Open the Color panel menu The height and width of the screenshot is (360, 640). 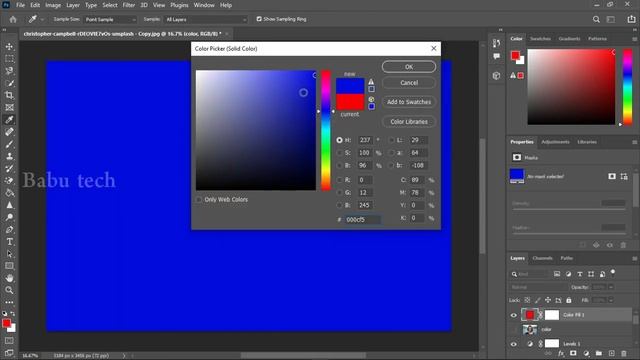tap(635, 39)
